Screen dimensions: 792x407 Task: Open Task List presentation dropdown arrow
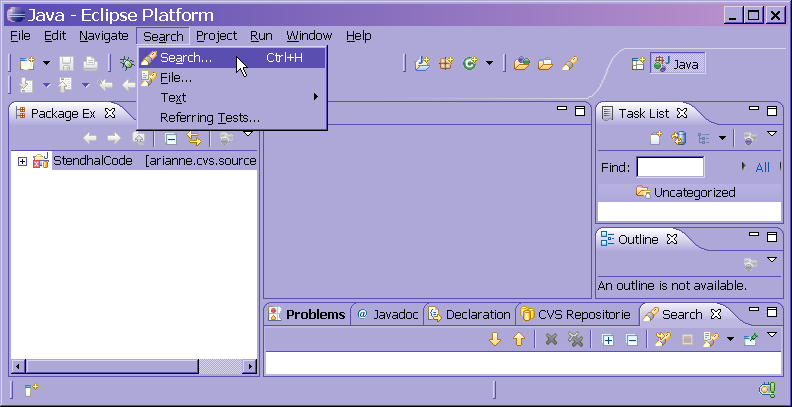tap(722, 138)
